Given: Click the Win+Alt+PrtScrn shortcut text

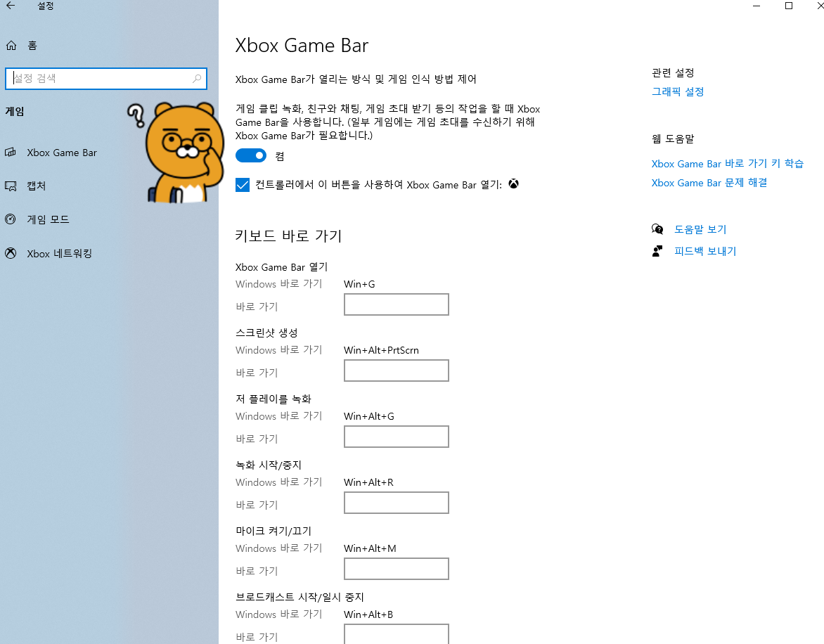Looking at the screenshot, I should 381,350.
